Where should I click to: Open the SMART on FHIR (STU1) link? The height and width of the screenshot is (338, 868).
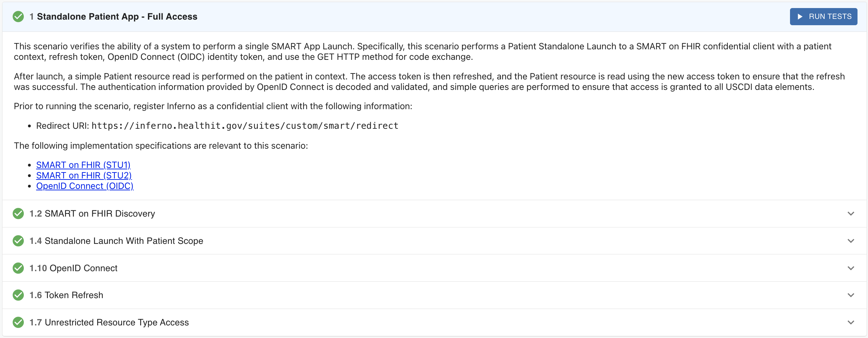(x=83, y=165)
